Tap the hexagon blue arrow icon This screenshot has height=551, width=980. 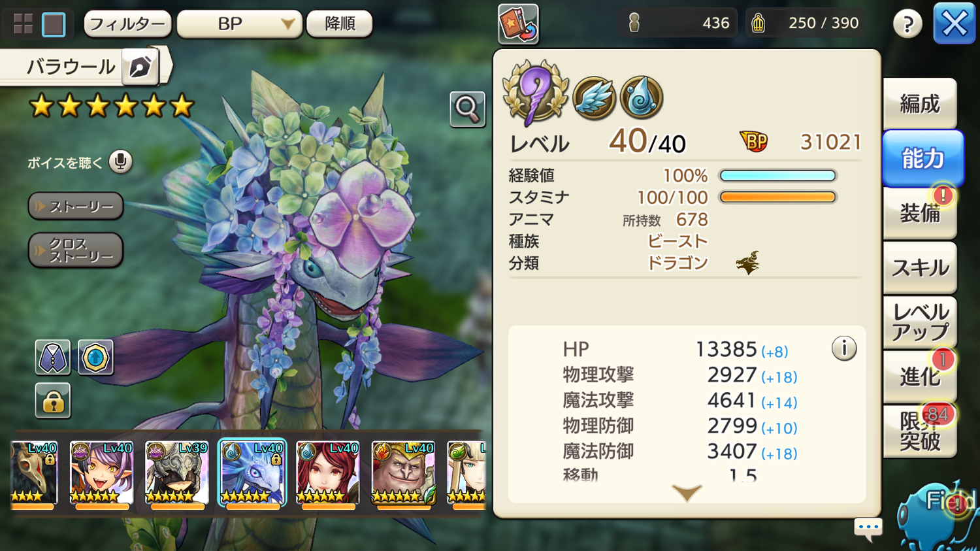(x=95, y=357)
